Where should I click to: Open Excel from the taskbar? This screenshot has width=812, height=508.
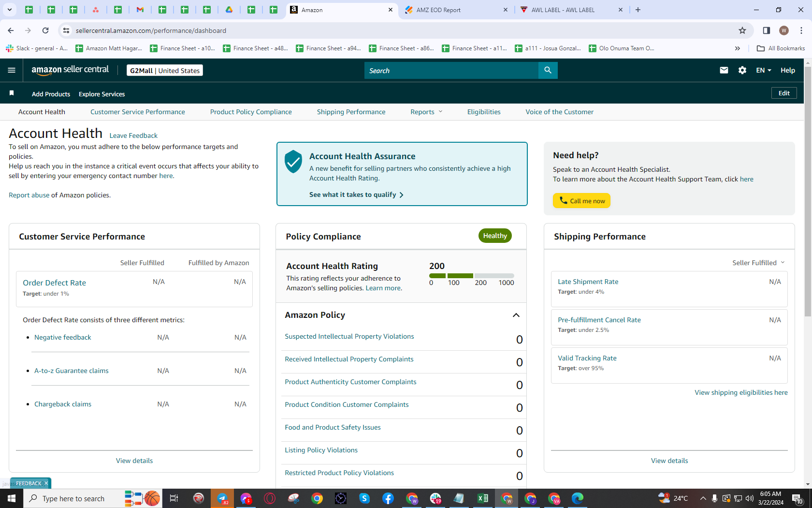482,498
